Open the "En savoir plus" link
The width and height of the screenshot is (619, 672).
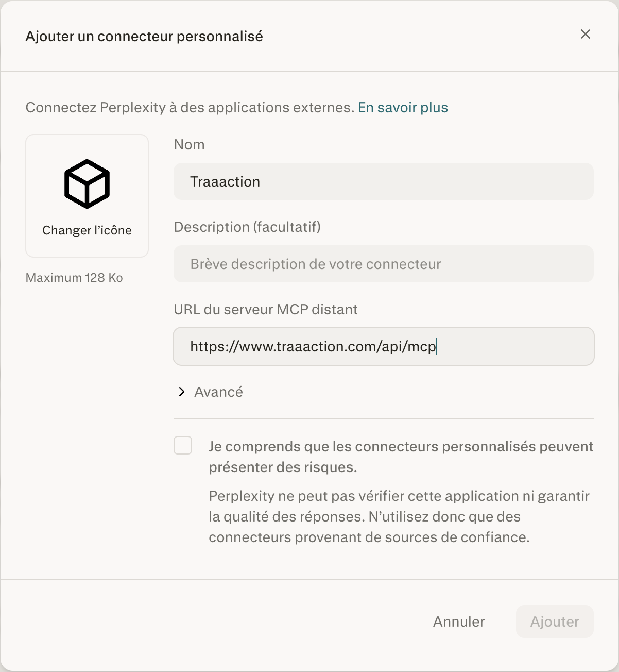pos(403,108)
